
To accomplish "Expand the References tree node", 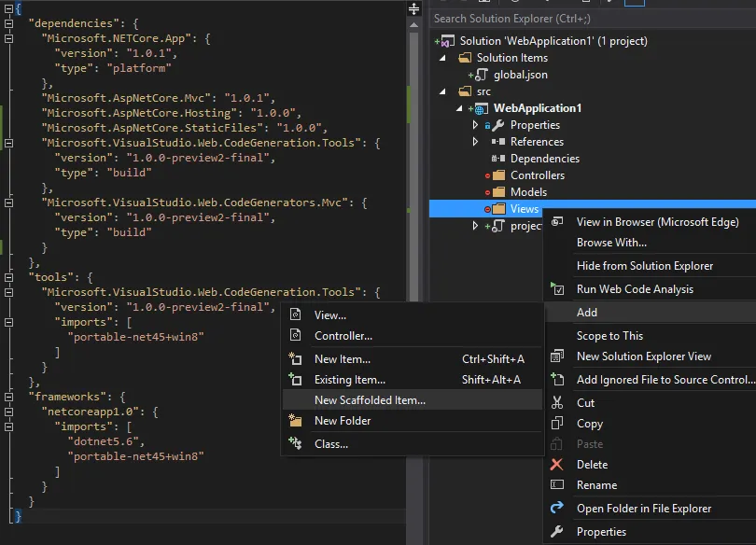I will (475, 142).
